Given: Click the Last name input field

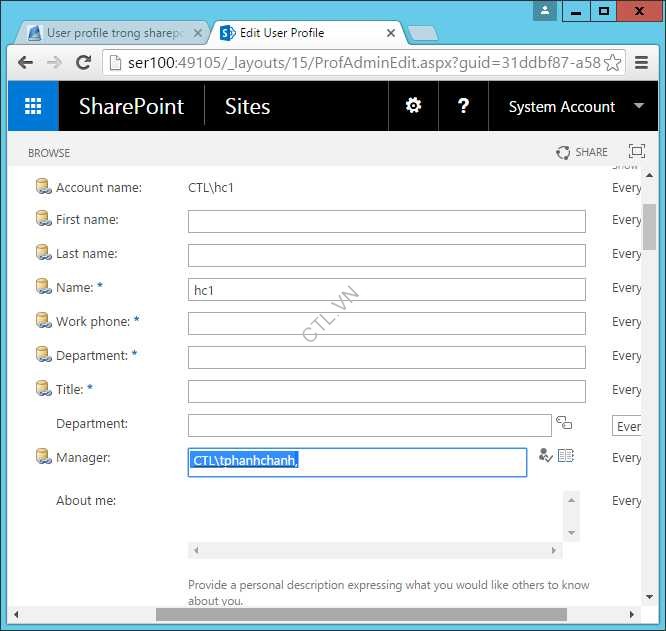Looking at the screenshot, I should 387,255.
